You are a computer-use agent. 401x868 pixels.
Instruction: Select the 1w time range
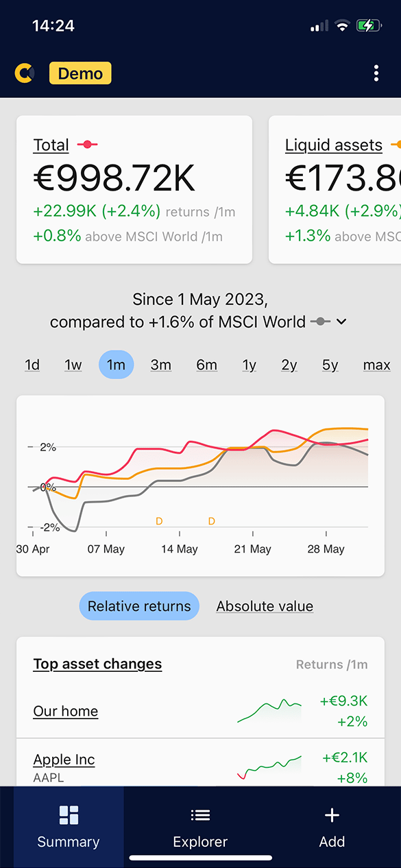(73, 365)
